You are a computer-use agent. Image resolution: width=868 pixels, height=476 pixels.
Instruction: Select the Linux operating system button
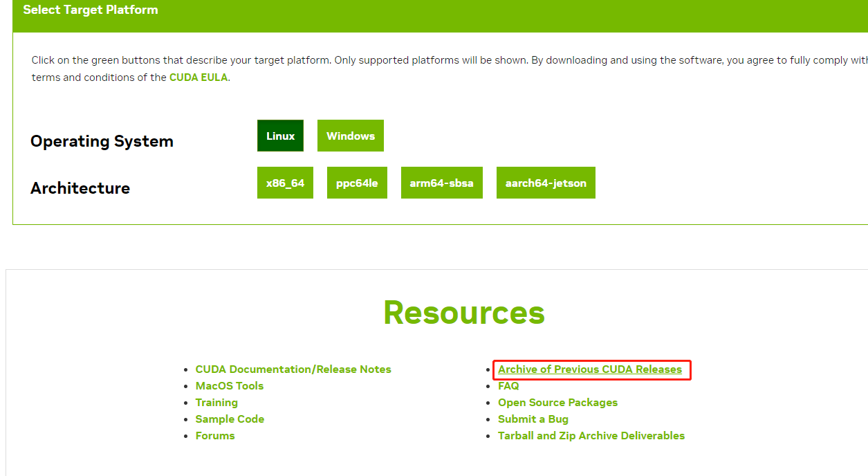pos(280,136)
